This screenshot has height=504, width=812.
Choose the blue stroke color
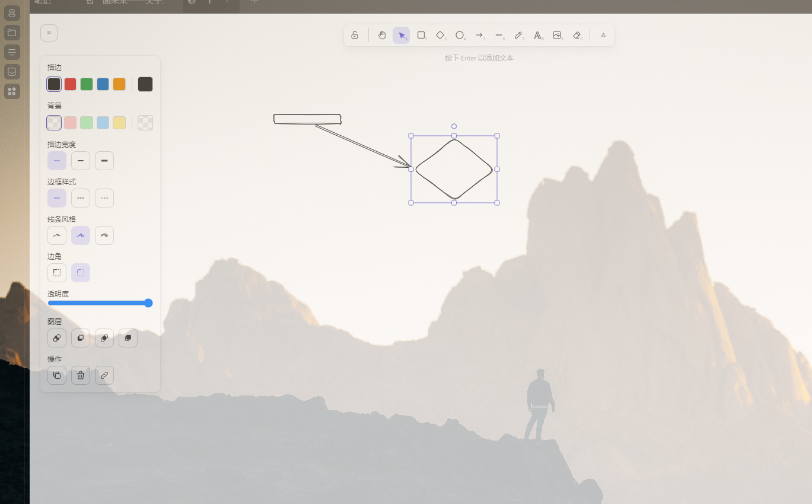point(103,84)
